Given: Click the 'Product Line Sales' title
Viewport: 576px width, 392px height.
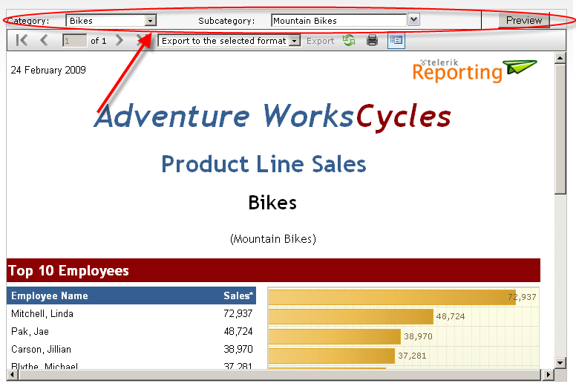Looking at the screenshot, I should click(264, 164).
